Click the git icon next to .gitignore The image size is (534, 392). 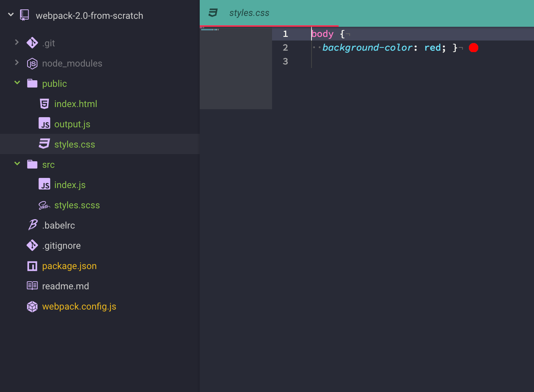click(32, 245)
